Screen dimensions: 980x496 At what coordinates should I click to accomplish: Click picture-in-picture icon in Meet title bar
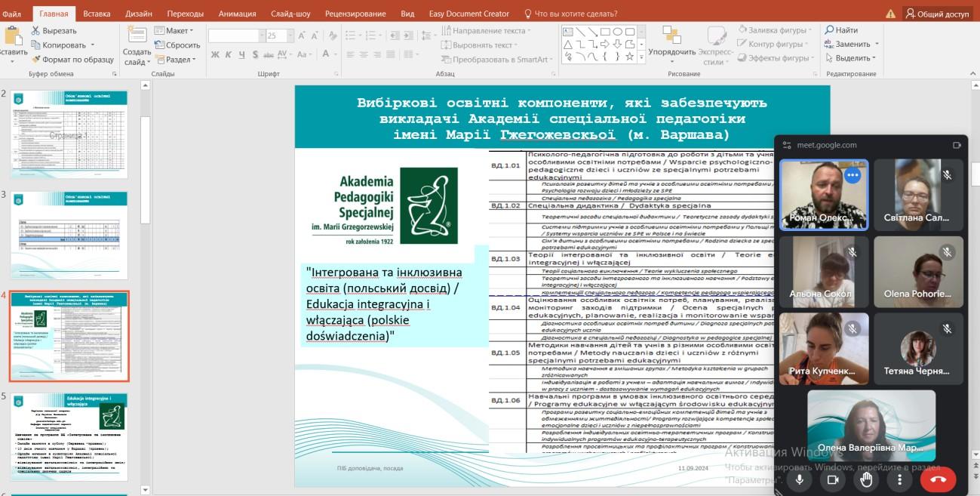[x=957, y=145]
